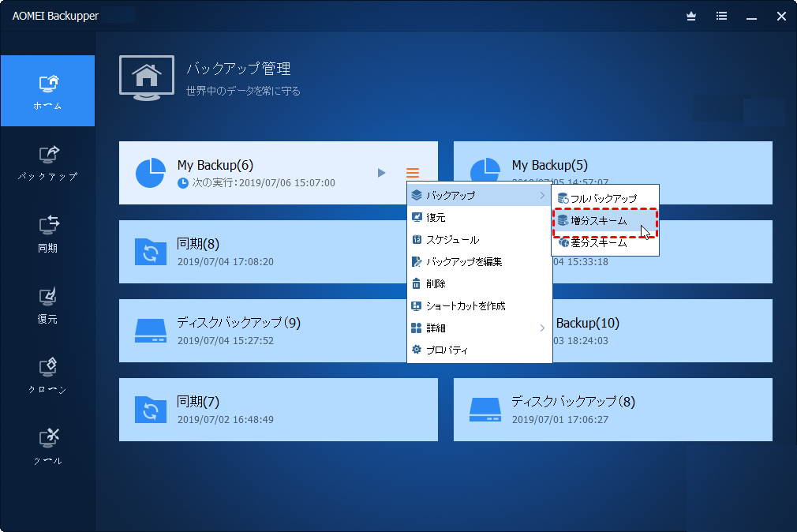Run My Backup(6) with the play arrow
Image resolution: width=797 pixels, height=532 pixels.
point(381,173)
